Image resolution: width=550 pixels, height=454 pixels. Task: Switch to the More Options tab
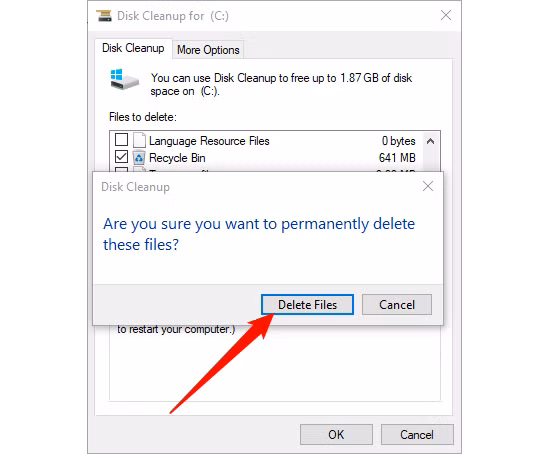click(x=208, y=50)
